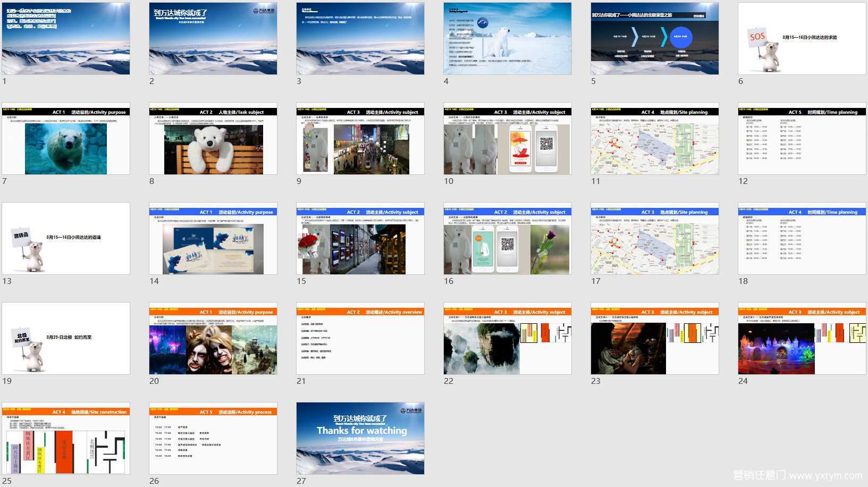This screenshot has height=487, width=868.
Task: Select slide 4 polar bear on snow
Action: pos(508,38)
